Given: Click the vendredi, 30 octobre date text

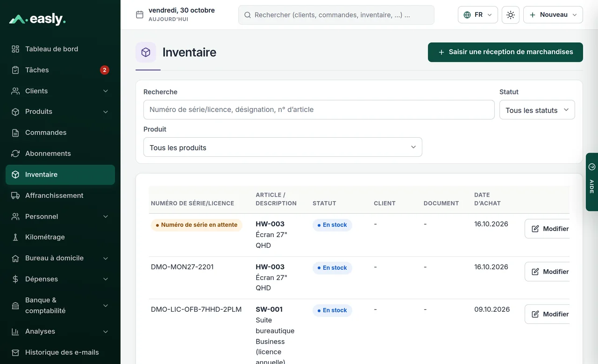Looking at the screenshot, I should click(182, 10).
